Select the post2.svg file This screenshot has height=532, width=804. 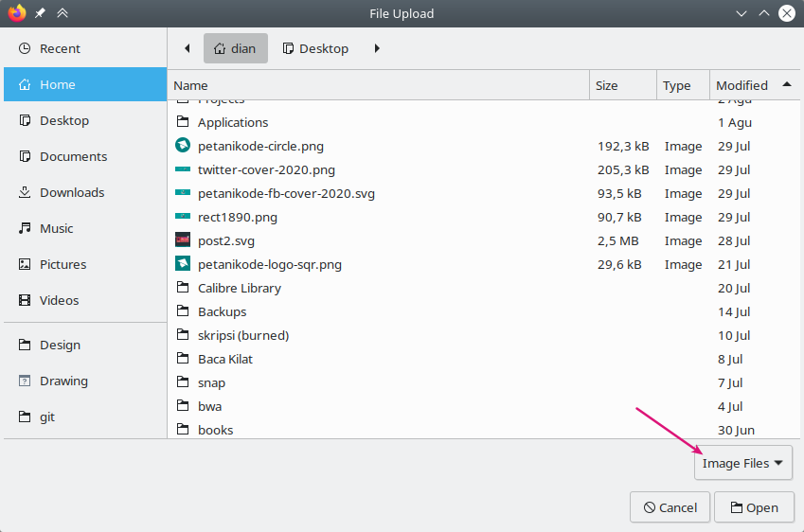point(225,241)
